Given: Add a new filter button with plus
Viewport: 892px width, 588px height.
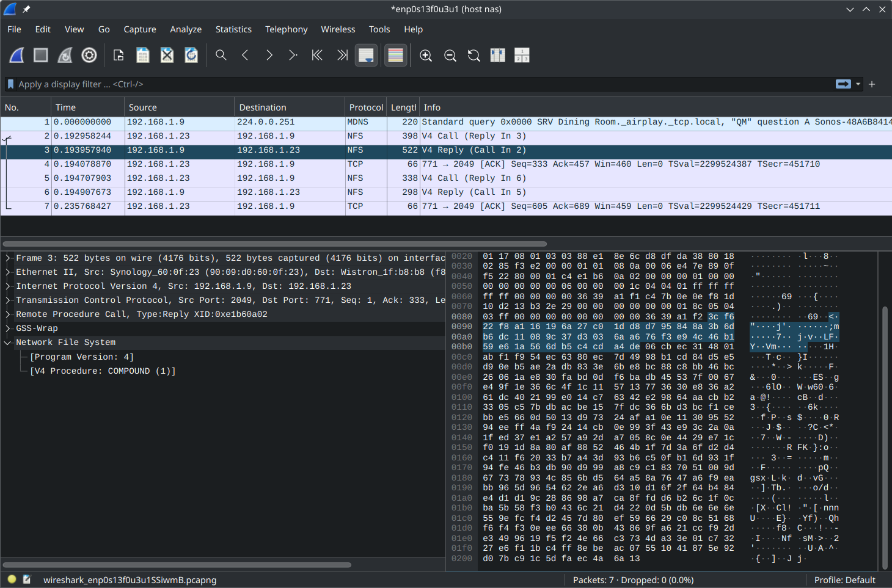Looking at the screenshot, I should tap(872, 84).
